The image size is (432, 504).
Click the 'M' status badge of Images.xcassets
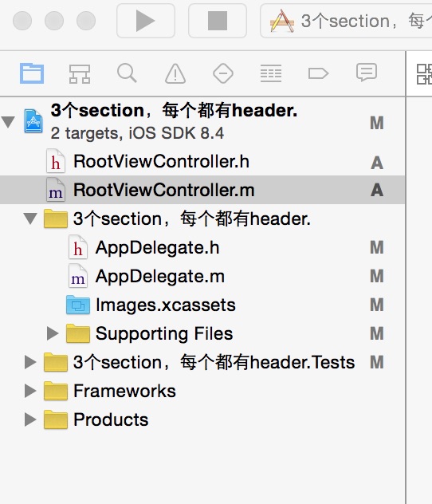(377, 305)
